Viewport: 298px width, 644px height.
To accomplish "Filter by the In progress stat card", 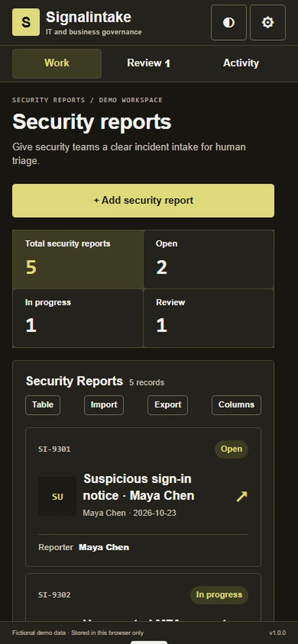I will tap(78, 318).
